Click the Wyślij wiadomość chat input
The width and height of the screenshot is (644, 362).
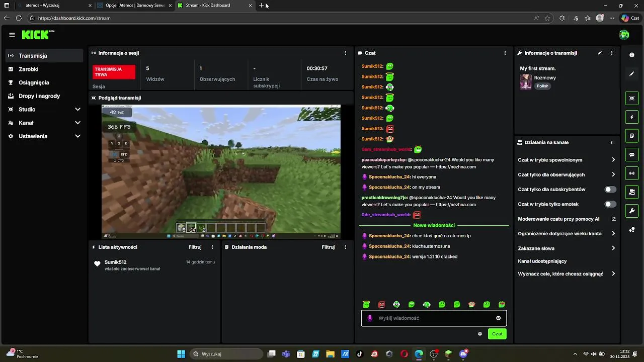[x=434, y=318]
